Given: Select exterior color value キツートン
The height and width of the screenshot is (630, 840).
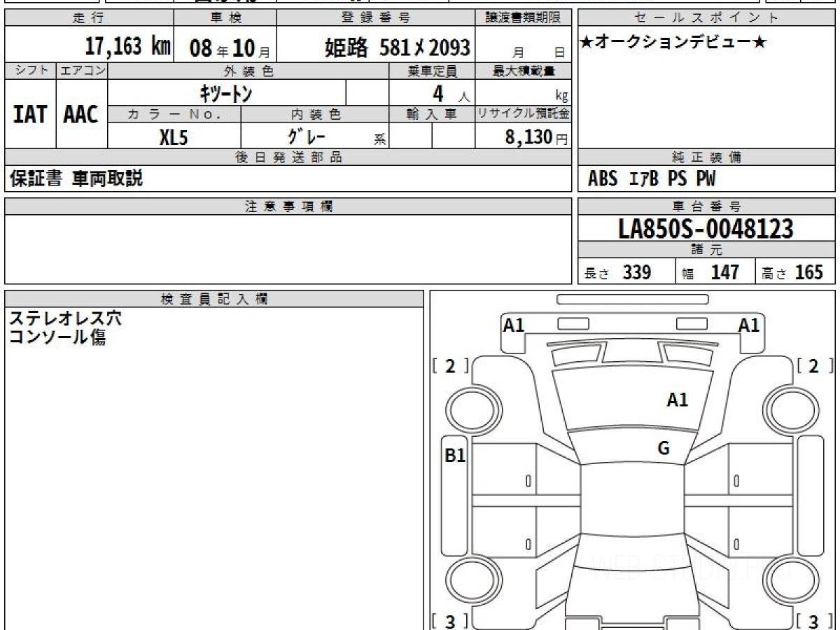Looking at the screenshot, I should (226, 93).
